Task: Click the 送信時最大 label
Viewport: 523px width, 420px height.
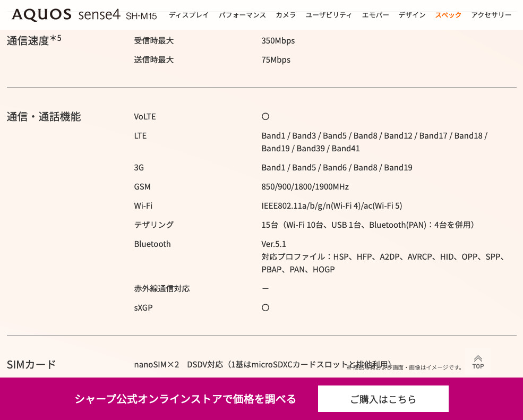Action: coord(154,59)
